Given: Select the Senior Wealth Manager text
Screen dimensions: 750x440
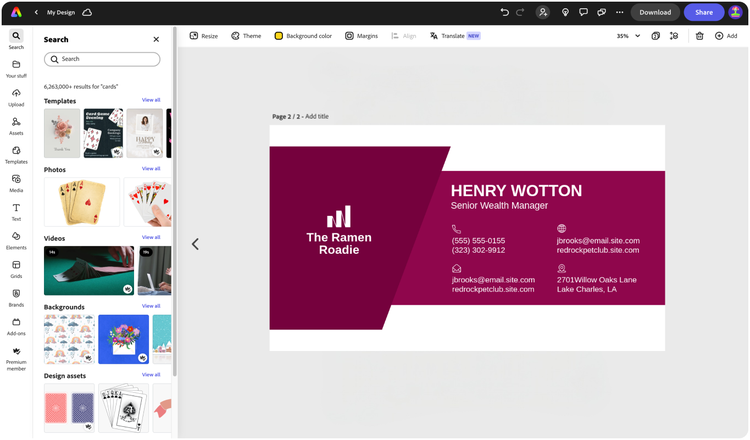Looking at the screenshot, I should click(499, 206).
